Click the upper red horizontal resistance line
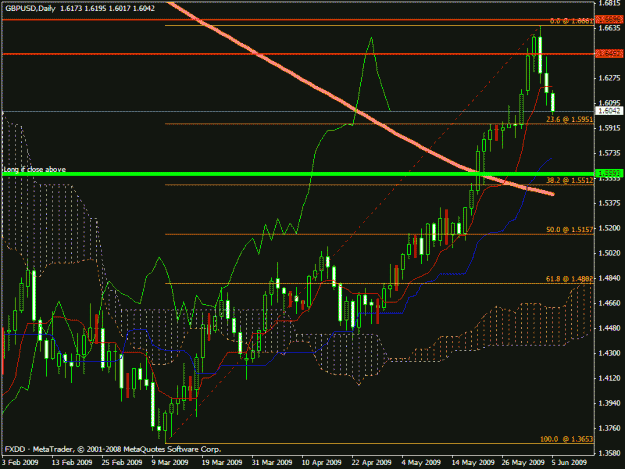 pyautogui.click(x=298, y=19)
